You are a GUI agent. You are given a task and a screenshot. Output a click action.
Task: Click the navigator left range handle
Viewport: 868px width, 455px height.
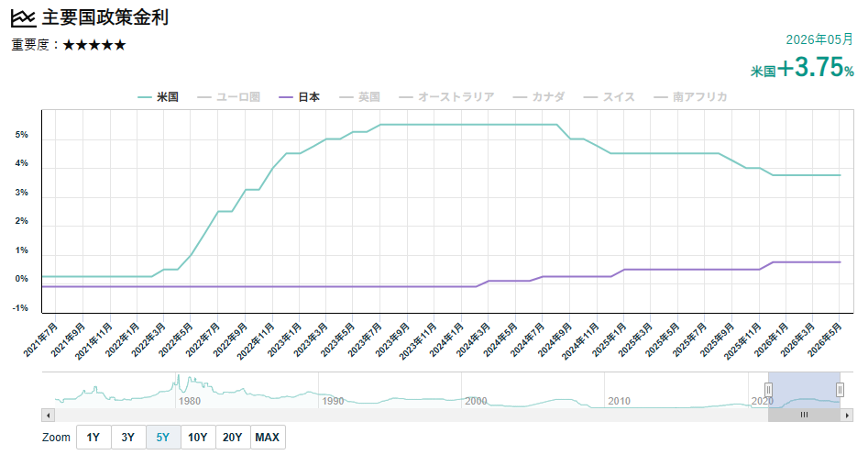tap(768, 390)
